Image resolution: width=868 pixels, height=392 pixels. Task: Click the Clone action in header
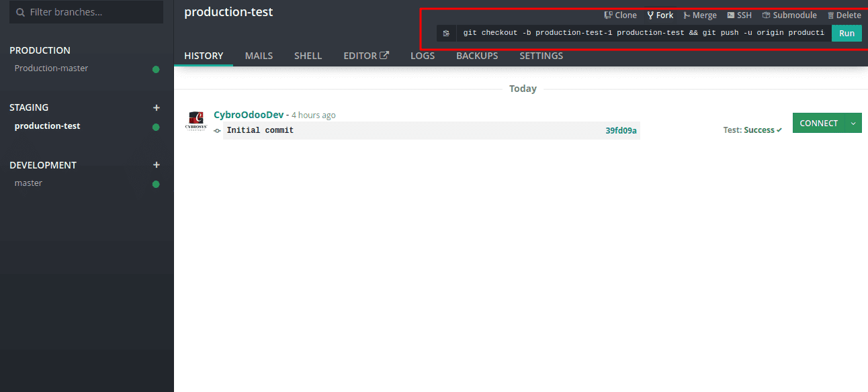[x=620, y=15]
